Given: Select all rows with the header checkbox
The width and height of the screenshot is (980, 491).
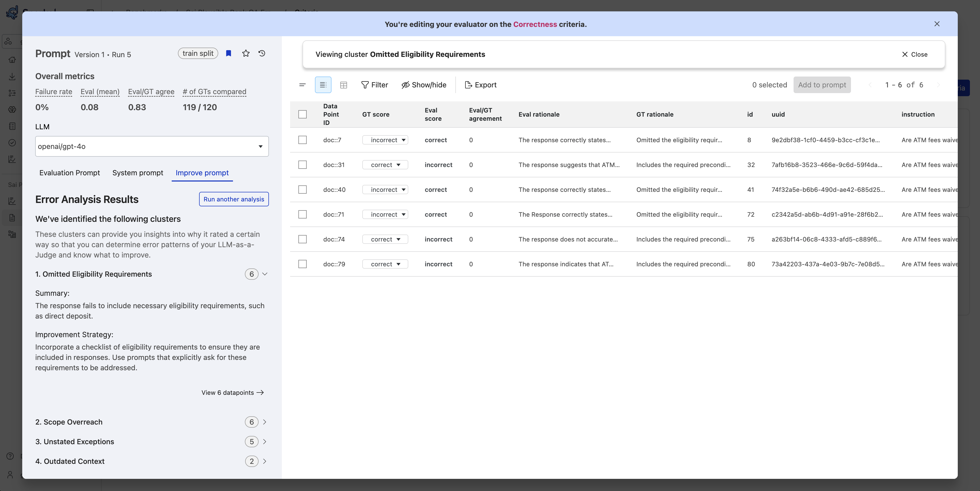Looking at the screenshot, I should tap(303, 114).
